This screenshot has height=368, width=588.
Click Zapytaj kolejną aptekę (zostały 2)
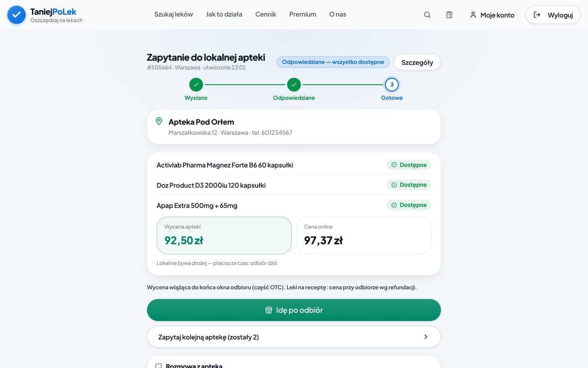[x=294, y=337]
